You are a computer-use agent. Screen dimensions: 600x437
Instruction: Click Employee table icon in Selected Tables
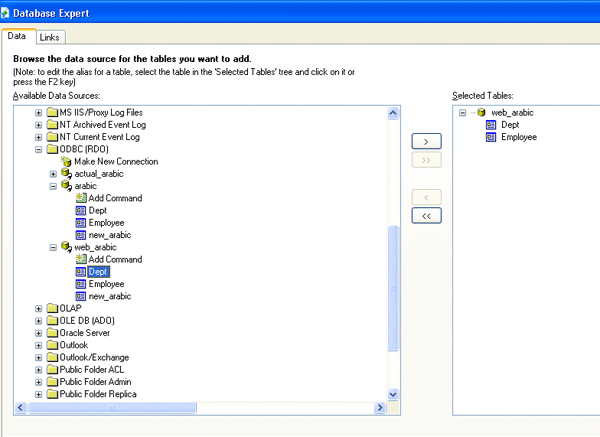point(491,138)
